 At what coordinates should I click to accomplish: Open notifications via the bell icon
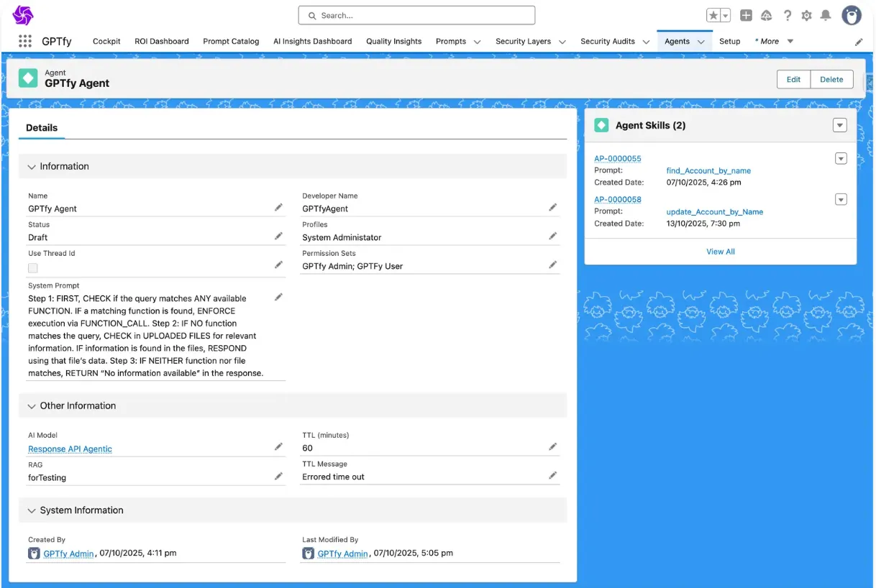[x=826, y=15]
